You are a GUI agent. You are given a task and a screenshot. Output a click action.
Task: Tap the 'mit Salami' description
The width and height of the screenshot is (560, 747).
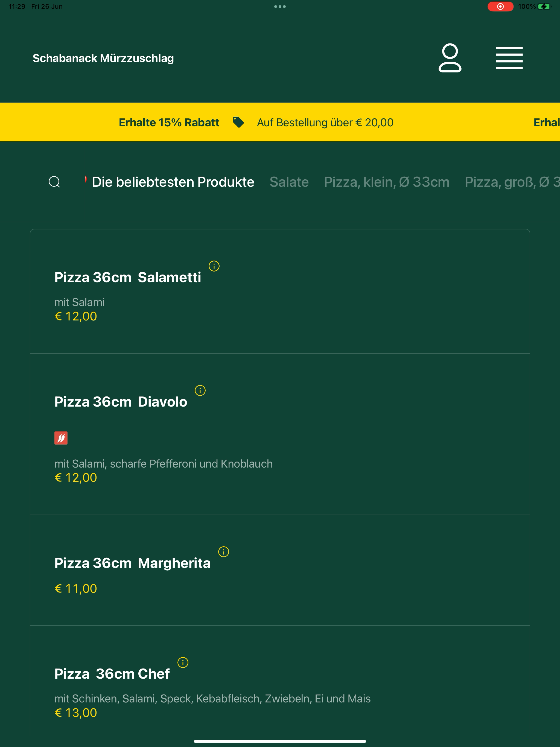coord(79,302)
